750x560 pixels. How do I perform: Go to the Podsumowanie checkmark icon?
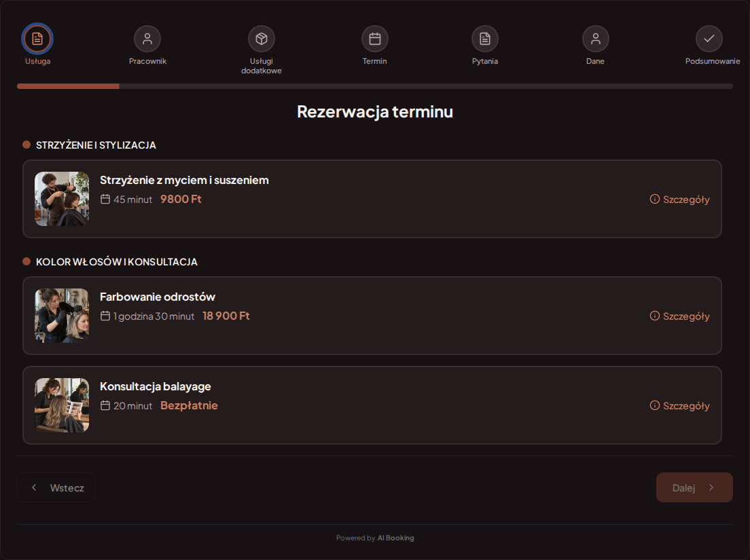pos(709,39)
